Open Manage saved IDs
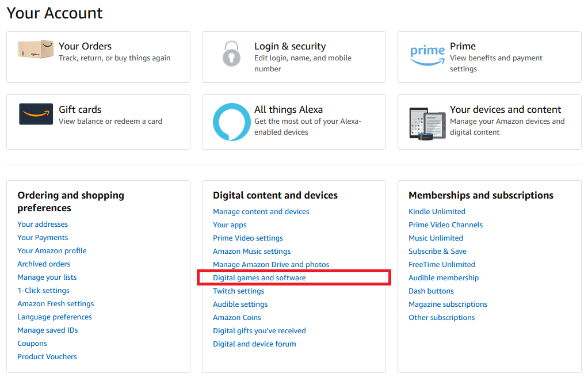Viewport: 588px width, 377px height. (48, 330)
